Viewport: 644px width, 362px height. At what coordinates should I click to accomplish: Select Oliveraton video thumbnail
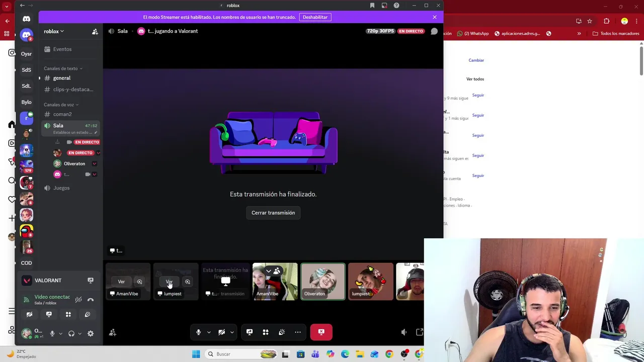point(323,282)
